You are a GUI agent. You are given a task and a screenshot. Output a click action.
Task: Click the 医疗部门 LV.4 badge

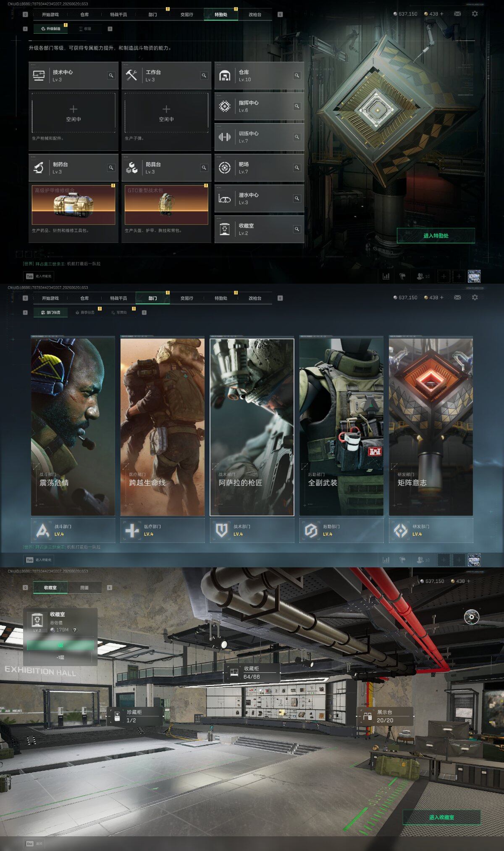(x=163, y=530)
